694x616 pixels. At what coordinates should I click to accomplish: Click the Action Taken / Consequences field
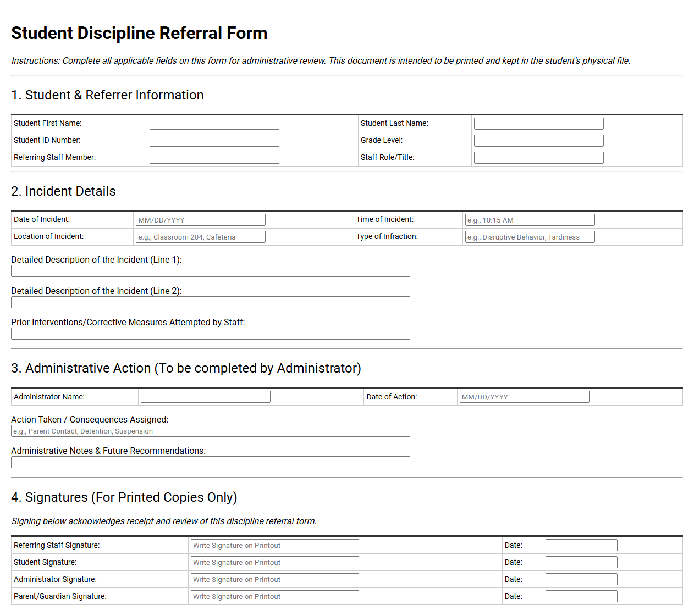point(211,431)
